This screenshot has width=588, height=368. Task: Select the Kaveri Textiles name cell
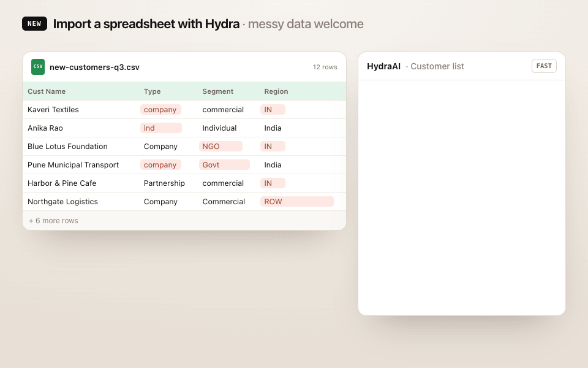click(53, 110)
